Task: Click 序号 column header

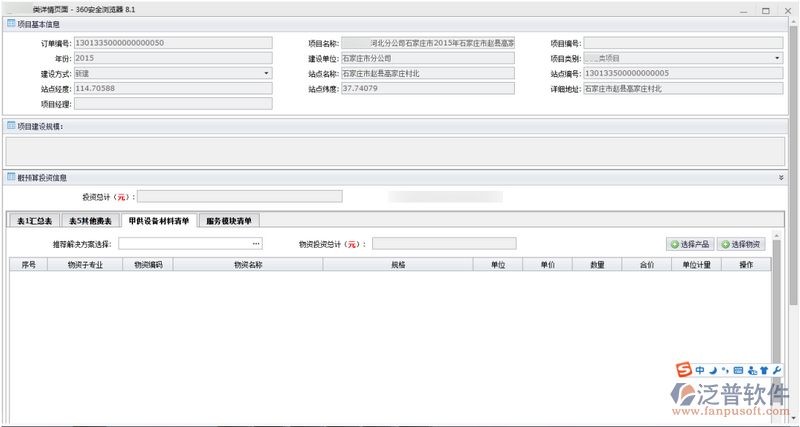Action: click(29, 264)
